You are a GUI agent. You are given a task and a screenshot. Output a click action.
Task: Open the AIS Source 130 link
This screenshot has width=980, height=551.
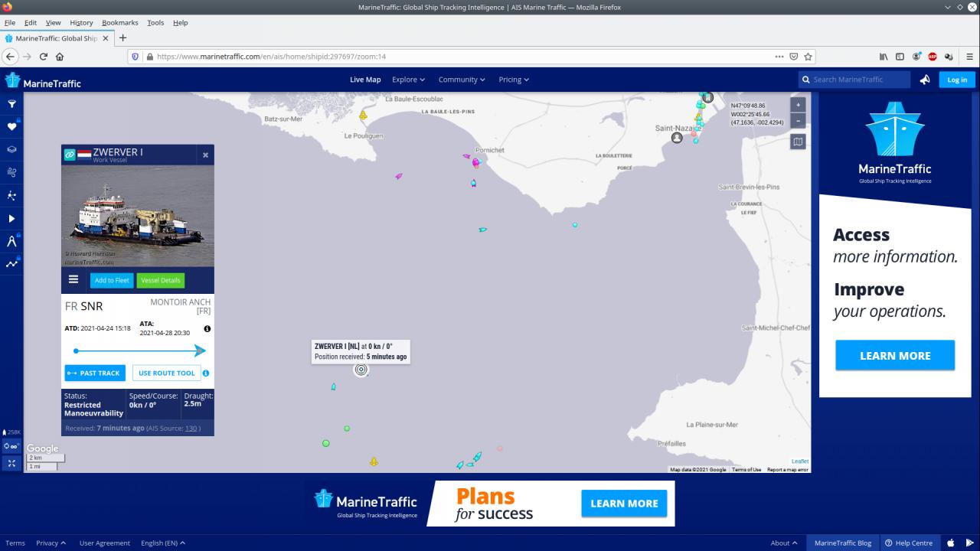tap(191, 429)
